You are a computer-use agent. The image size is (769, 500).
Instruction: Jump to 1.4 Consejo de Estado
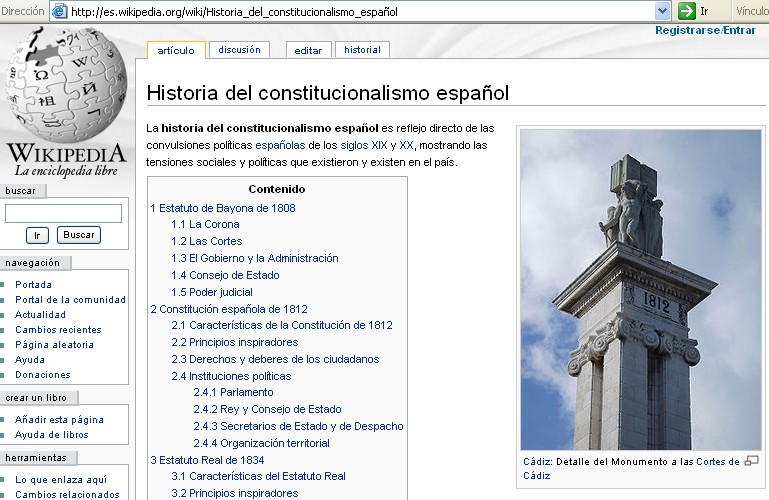tap(225, 275)
